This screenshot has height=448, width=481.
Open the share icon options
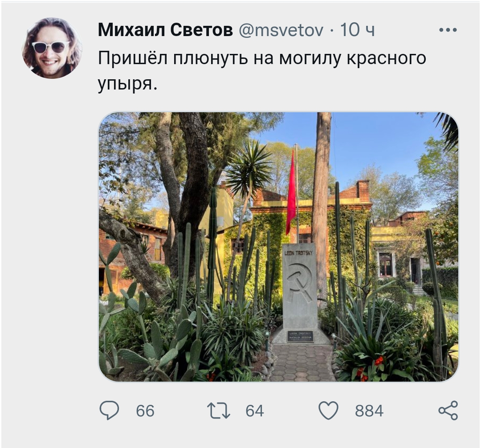[448, 410]
